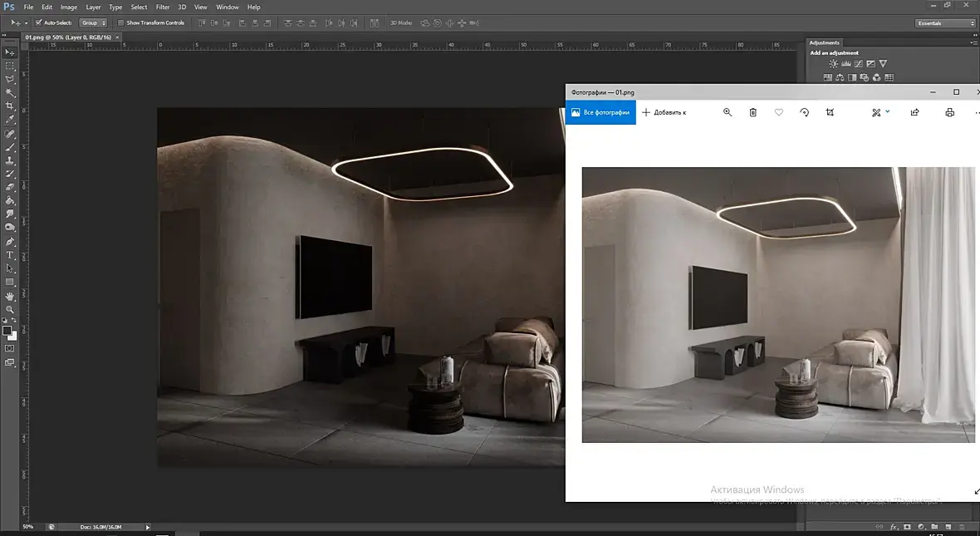Image resolution: width=980 pixels, height=536 pixels.
Task: Click Добавить к button in Photos
Action: click(x=664, y=112)
